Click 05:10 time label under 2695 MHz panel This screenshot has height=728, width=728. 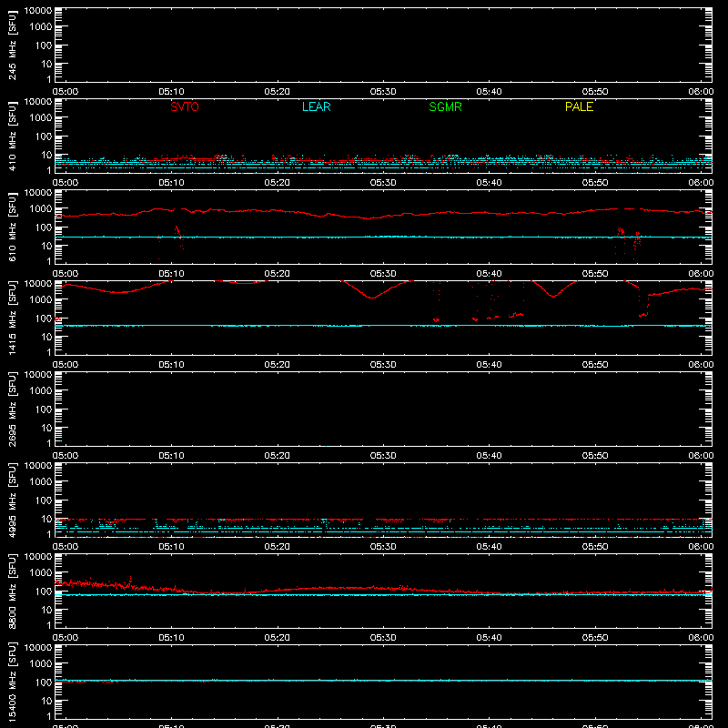[x=171, y=456]
